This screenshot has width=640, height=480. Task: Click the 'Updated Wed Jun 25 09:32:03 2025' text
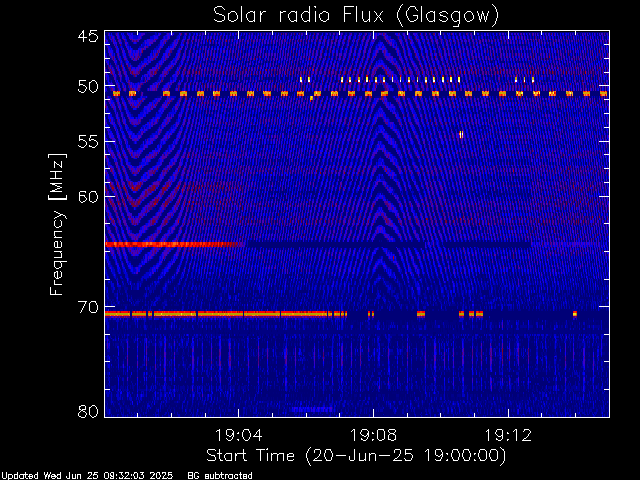(x=87, y=476)
